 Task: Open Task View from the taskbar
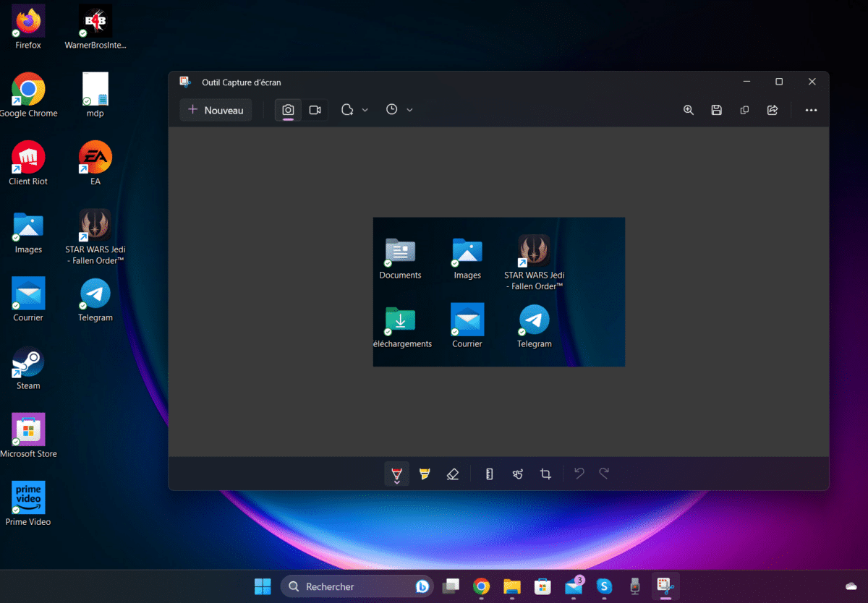(451, 586)
